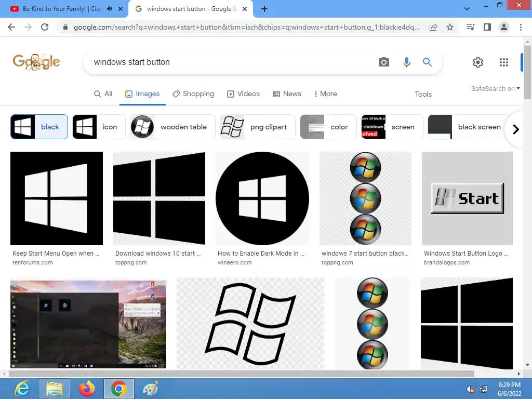Image resolution: width=532 pixels, height=399 pixels.
Task: Open the Tools filter button
Action: [423, 94]
